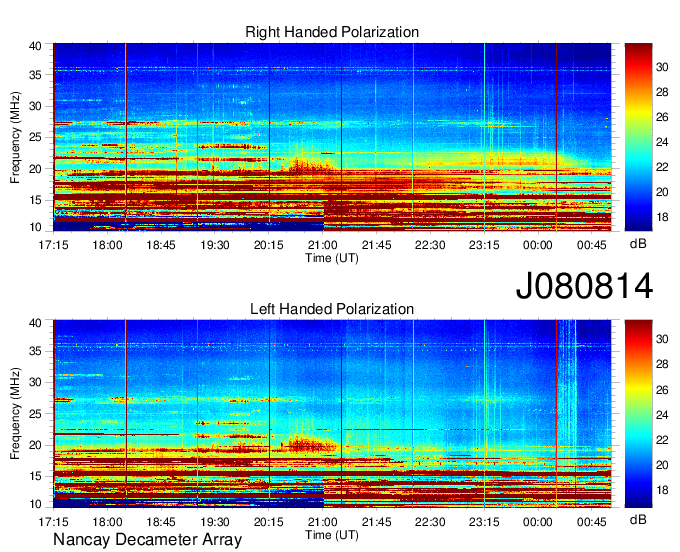Click the Frequency (MHz) axis label of the right-handed plot

pos(15,137)
